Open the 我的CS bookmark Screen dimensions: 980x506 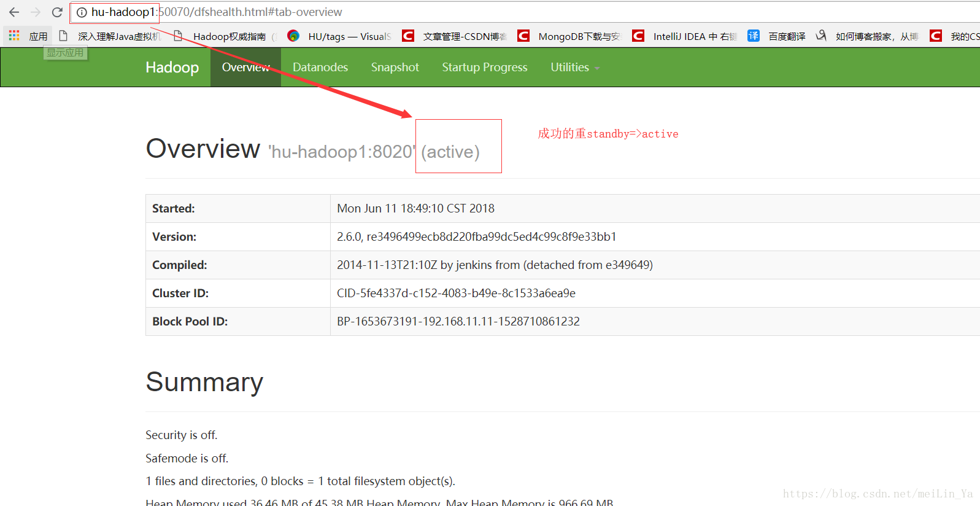954,36
